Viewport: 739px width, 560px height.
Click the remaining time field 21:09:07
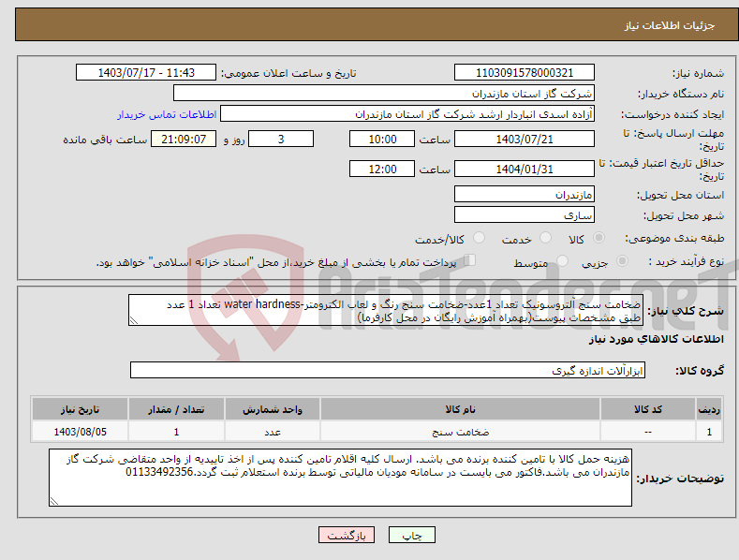tap(184, 139)
